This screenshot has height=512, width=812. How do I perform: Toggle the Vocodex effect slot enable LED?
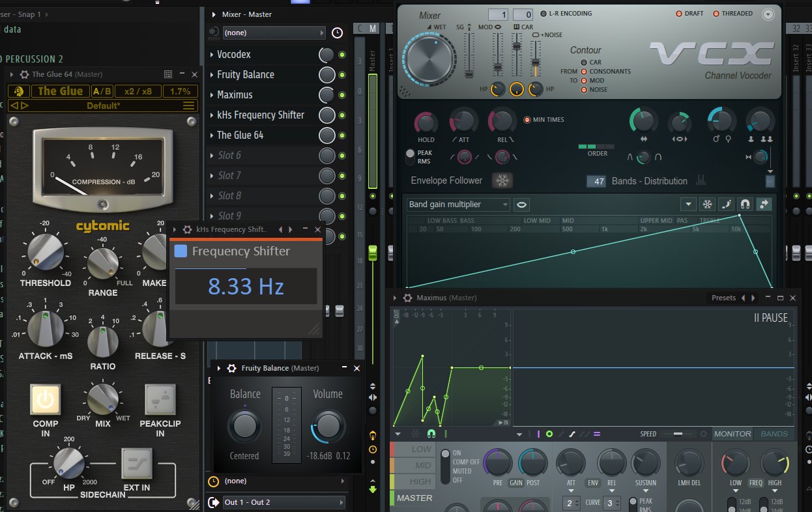click(x=342, y=55)
